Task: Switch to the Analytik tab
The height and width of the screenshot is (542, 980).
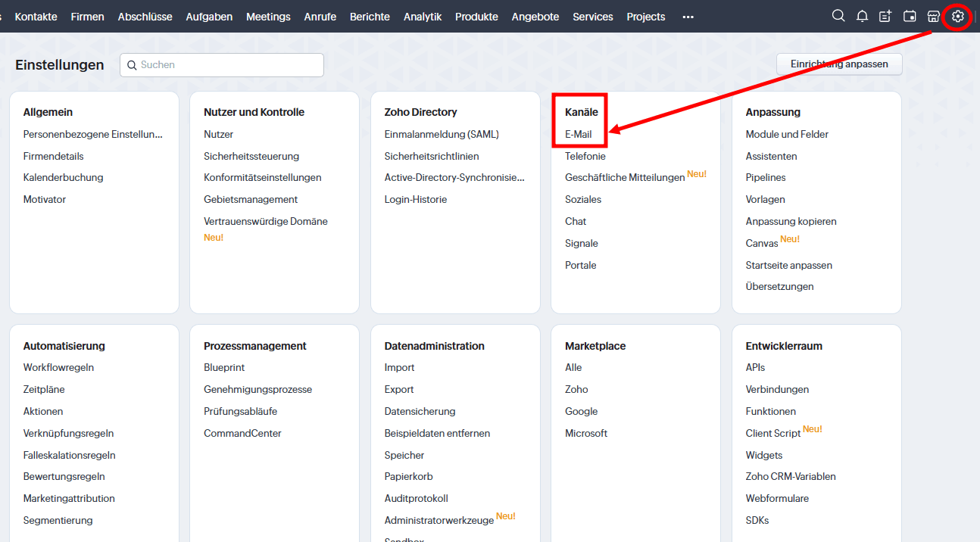Action: [x=423, y=17]
